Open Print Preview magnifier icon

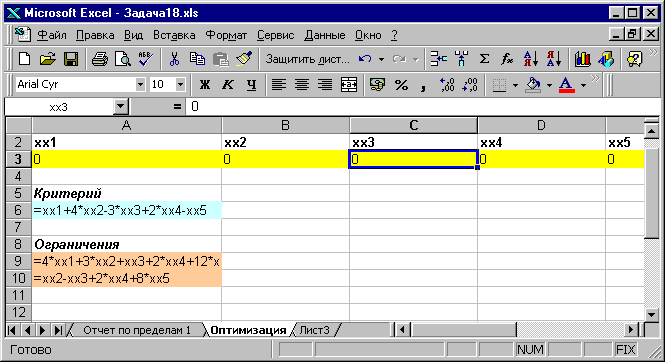(x=123, y=59)
